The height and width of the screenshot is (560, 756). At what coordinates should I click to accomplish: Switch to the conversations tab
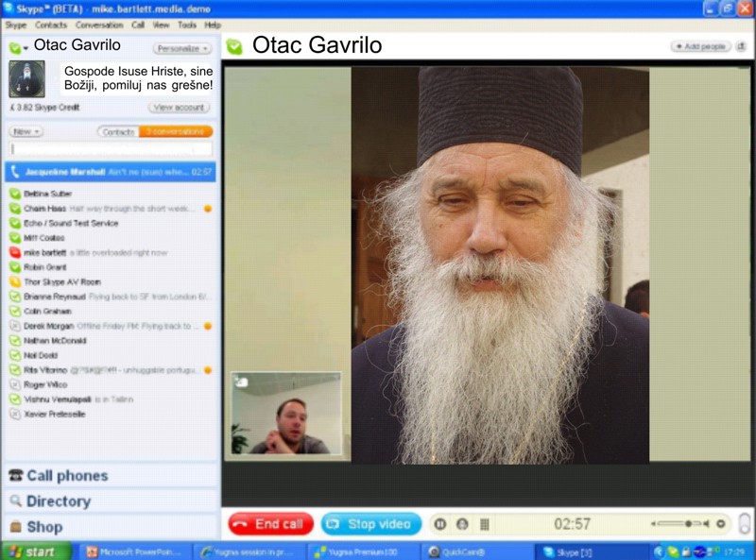[x=175, y=132]
